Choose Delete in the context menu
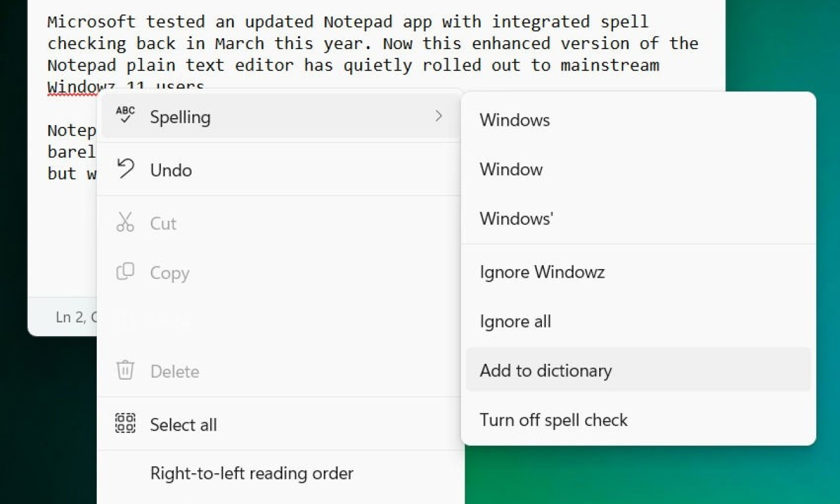The image size is (840, 504). coord(280,371)
